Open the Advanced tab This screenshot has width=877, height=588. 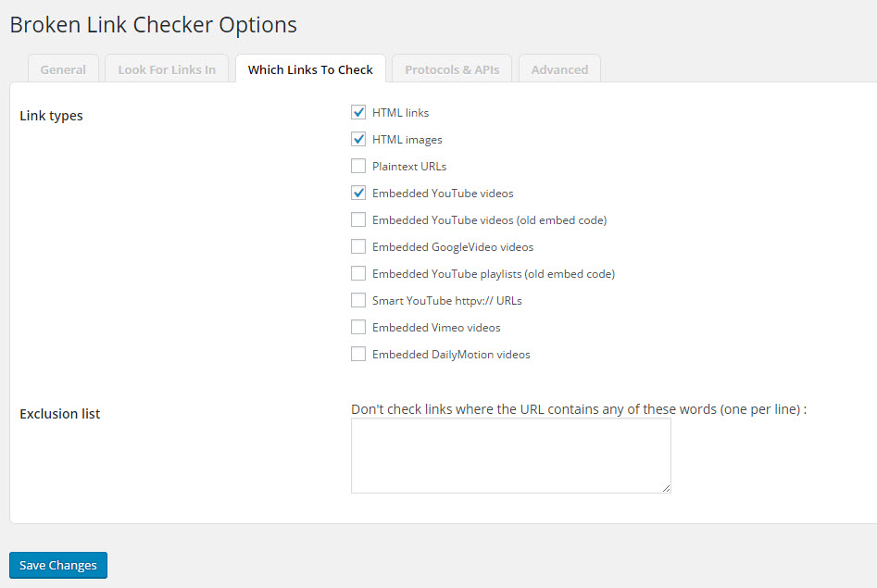click(560, 69)
